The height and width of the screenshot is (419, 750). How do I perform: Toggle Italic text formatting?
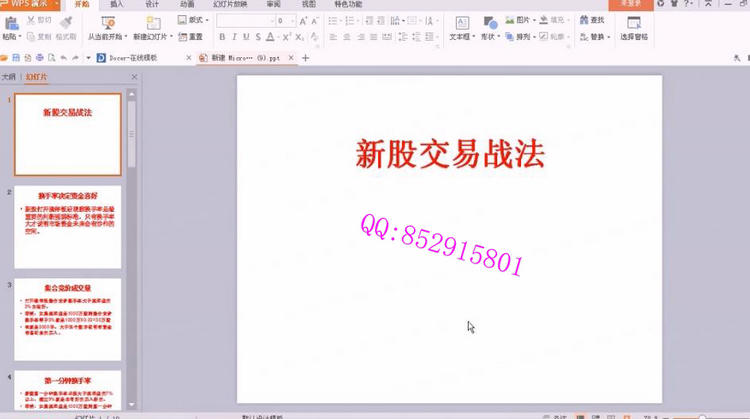234,37
